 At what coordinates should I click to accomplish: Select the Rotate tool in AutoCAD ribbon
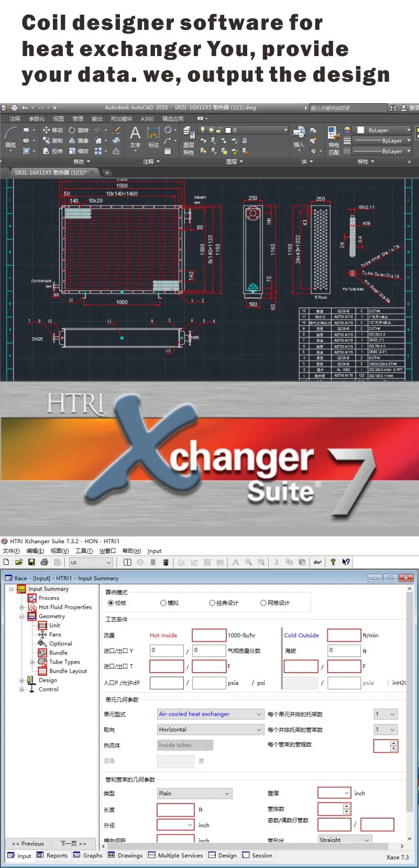click(x=79, y=130)
